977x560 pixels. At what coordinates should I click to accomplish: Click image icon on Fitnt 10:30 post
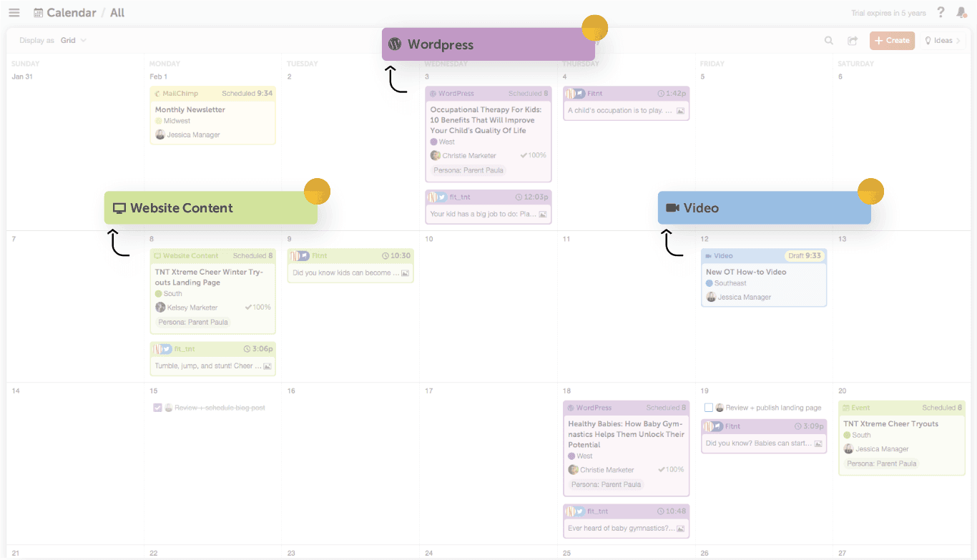(405, 272)
